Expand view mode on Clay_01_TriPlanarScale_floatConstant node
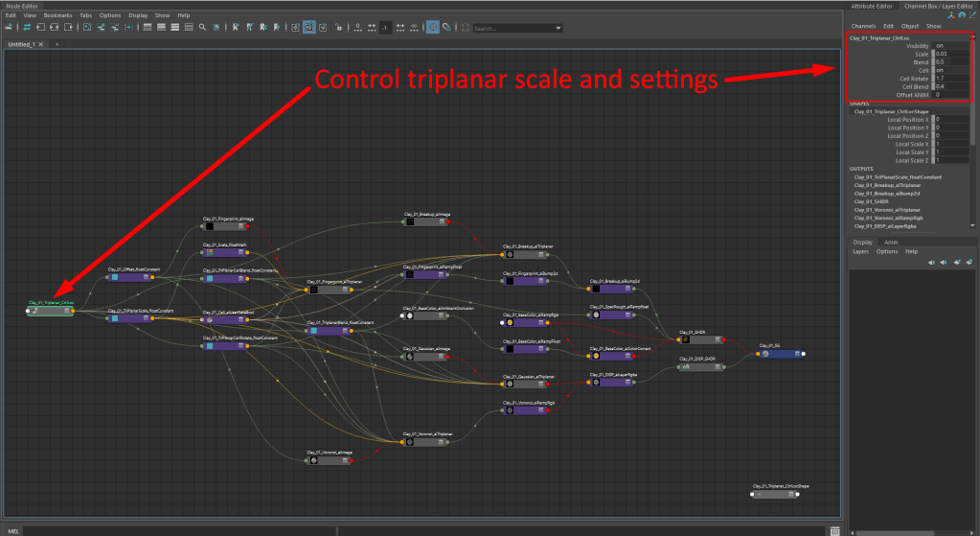 click(147, 318)
